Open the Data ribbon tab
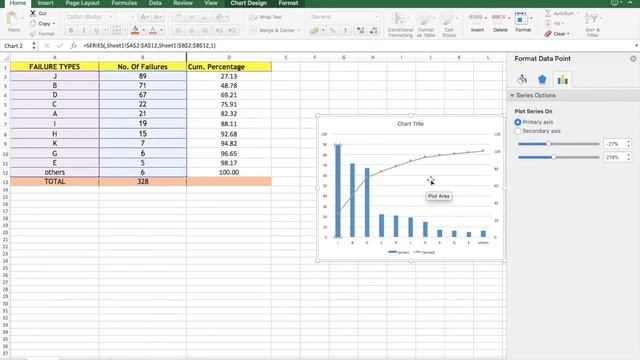This screenshot has height=360, width=640. pyautogui.click(x=155, y=3)
